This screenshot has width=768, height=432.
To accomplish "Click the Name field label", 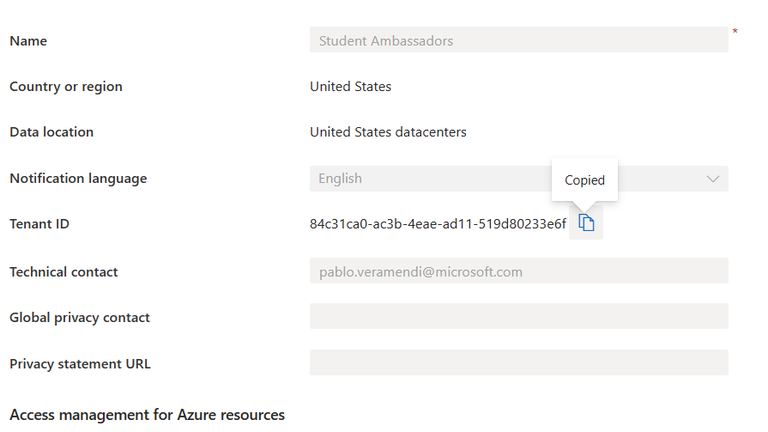I will tap(28, 41).
